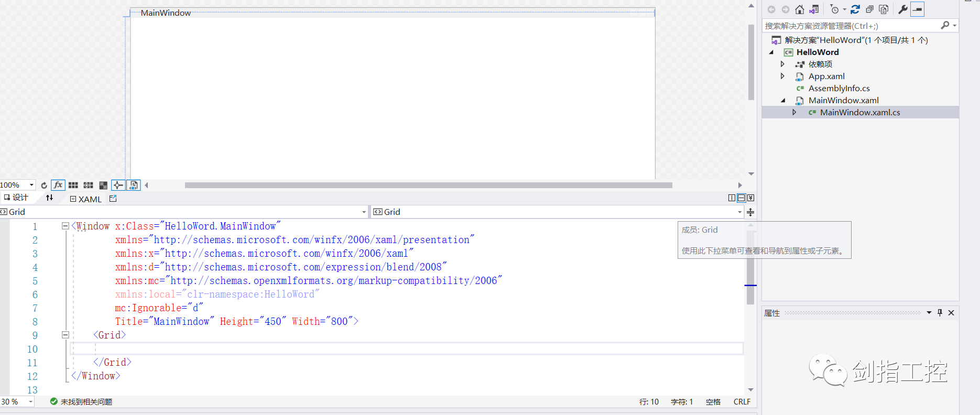
Task: Switch views using the Visual Studio view icon
Action: [x=814, y=9]
